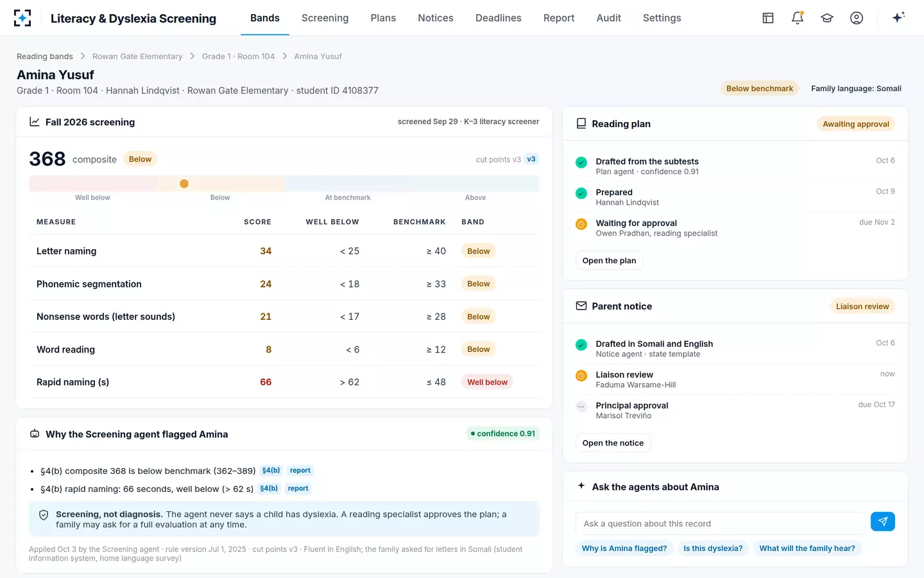Click the green check beside Prepared
Image resolution: width=924 pixels, height=578 pixels.
click(581, 193)
